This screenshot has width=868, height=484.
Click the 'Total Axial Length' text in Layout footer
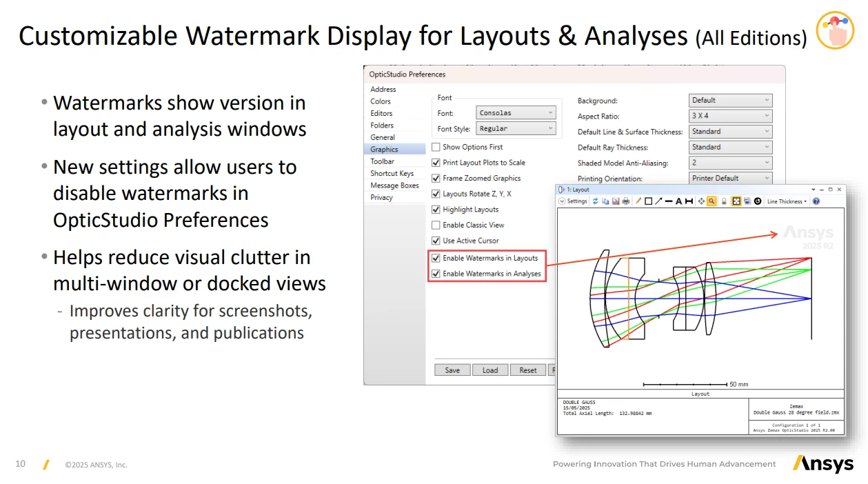click(x=607, y=414)
